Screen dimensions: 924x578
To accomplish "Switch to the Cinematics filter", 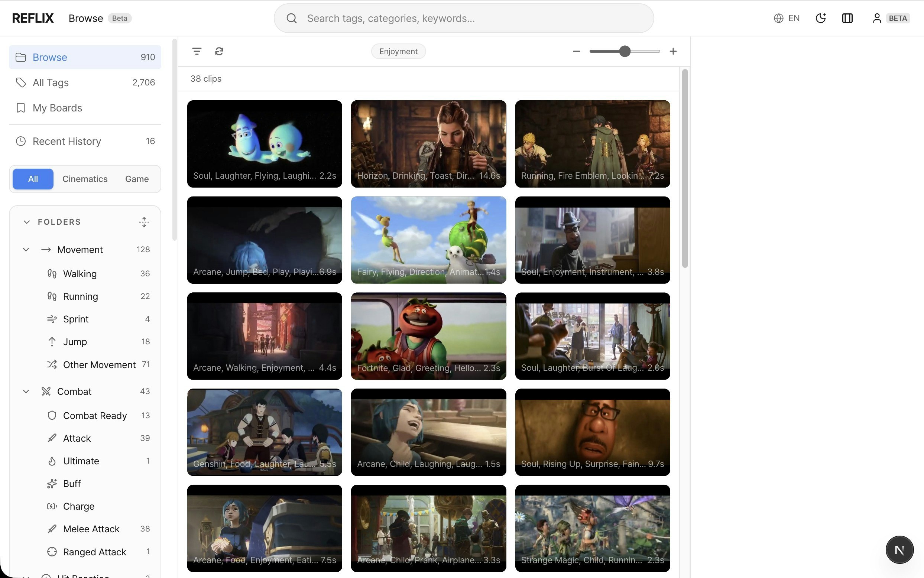I will (x=85, y=179).
